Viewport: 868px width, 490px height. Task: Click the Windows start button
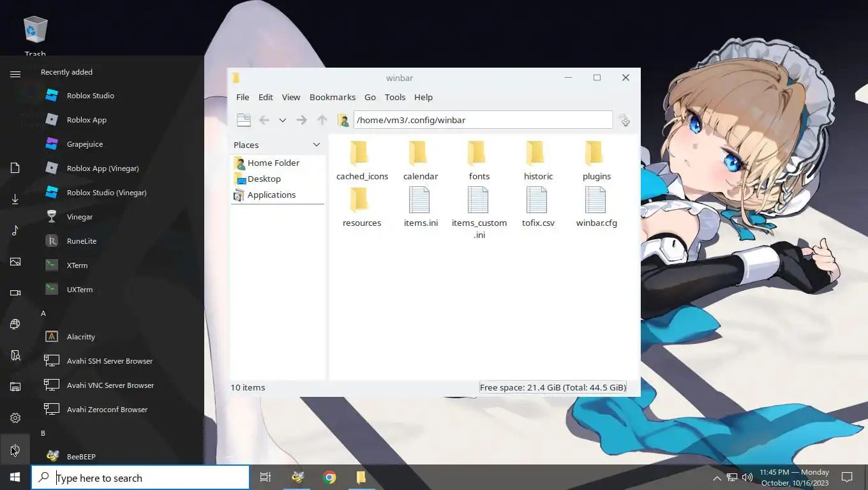(x=15, y=477)
